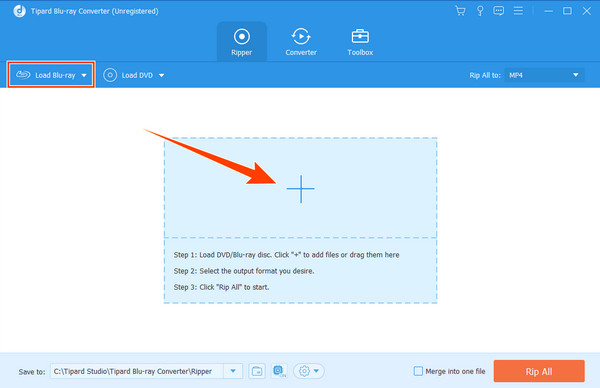
Task: Enable Merge into one file checkbox
Action: (418, 371)
